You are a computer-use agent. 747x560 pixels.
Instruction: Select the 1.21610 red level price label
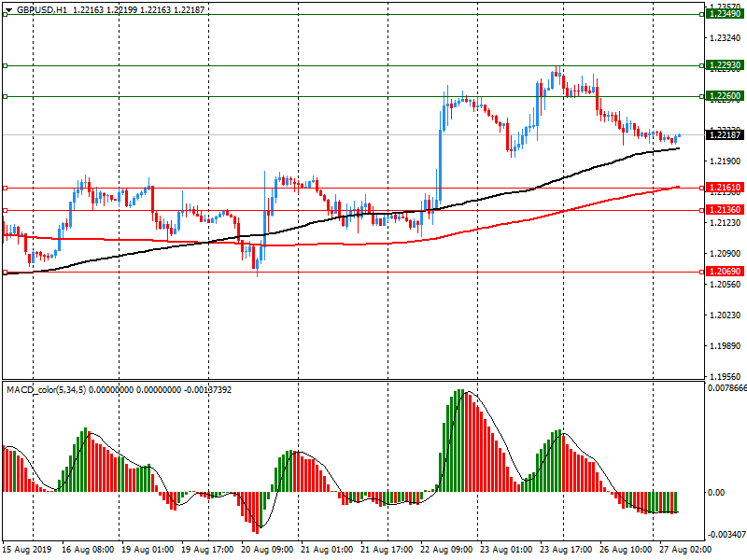point(726,188)
